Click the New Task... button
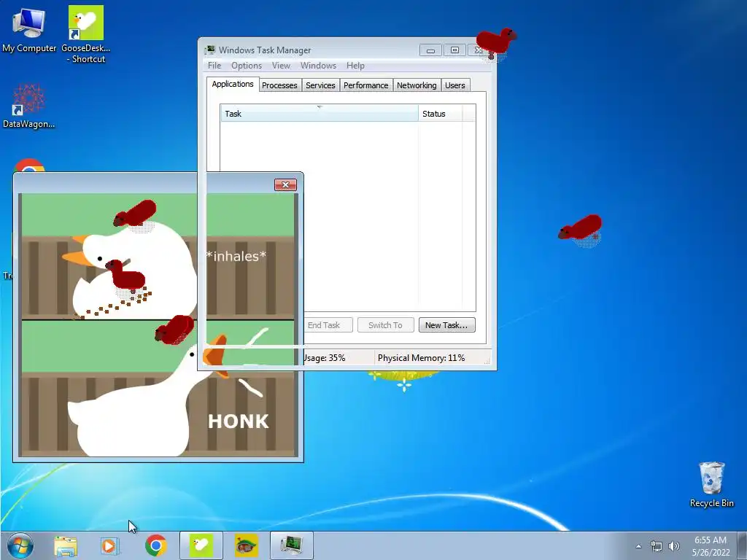The width and height of the screenshot is (747, 560). [447, 325]
